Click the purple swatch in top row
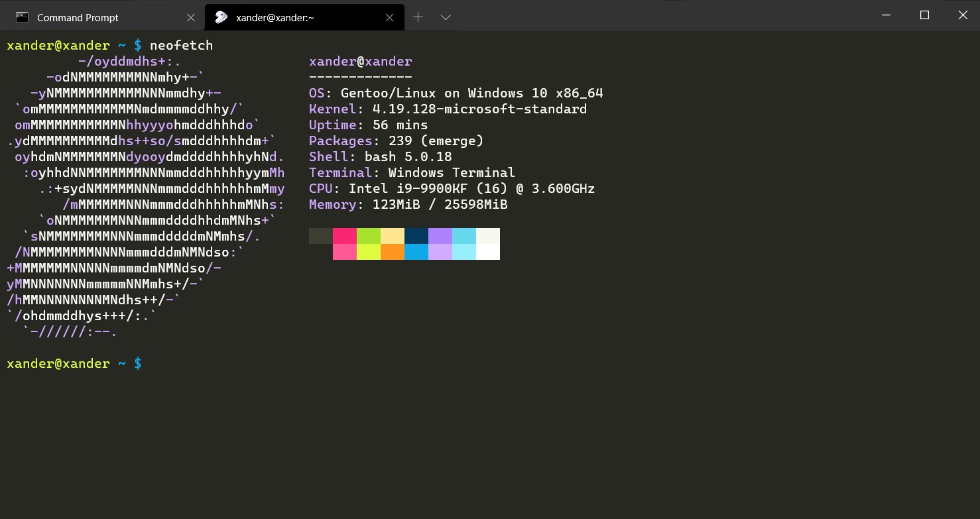 pos(440,236)
